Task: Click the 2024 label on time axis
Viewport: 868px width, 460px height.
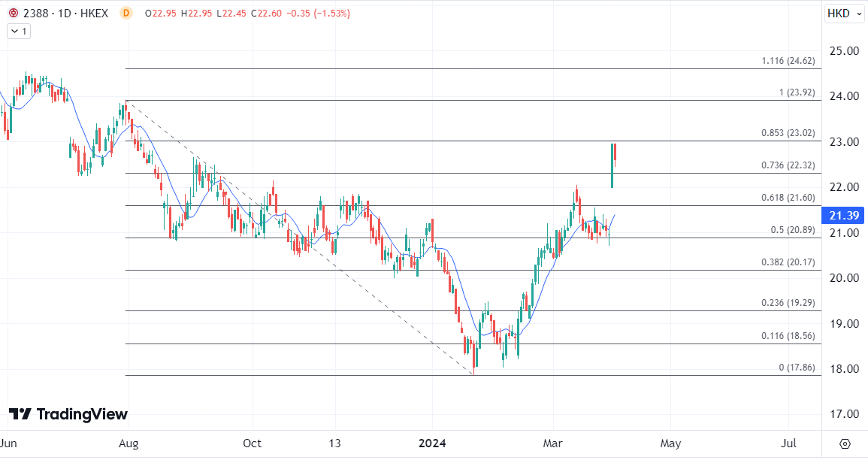Action: pos(432,443)
